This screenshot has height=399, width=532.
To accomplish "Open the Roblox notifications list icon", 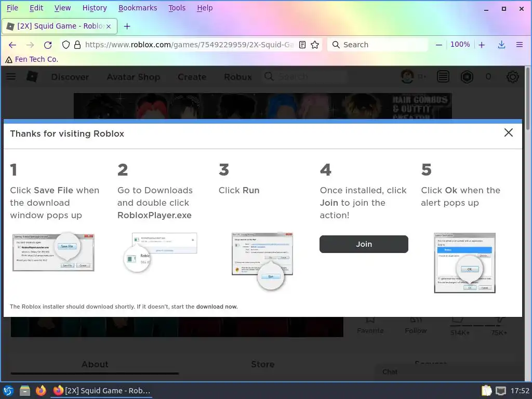I will [443, 77].
